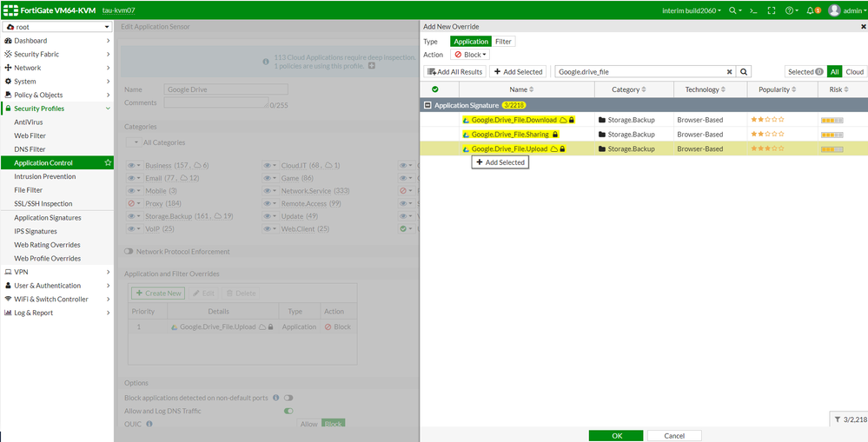This screenshot has height=442, width=868.
Task: Click the VPN monitor icon in sidebar
Action: coord(9,272)
